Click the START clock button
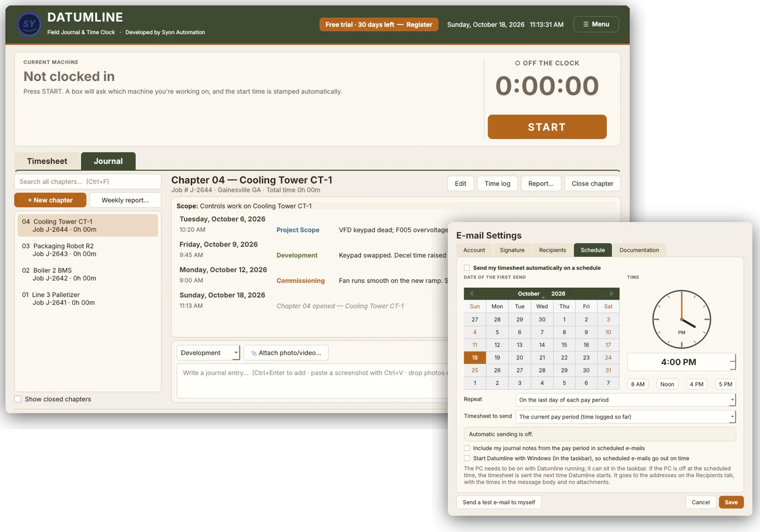 pyautogui.click(x=547, y=127)
